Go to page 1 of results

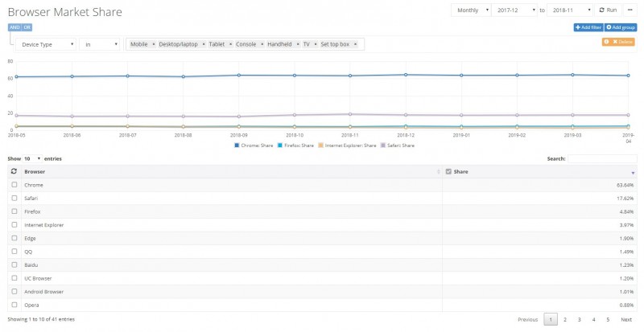point(551,319)
